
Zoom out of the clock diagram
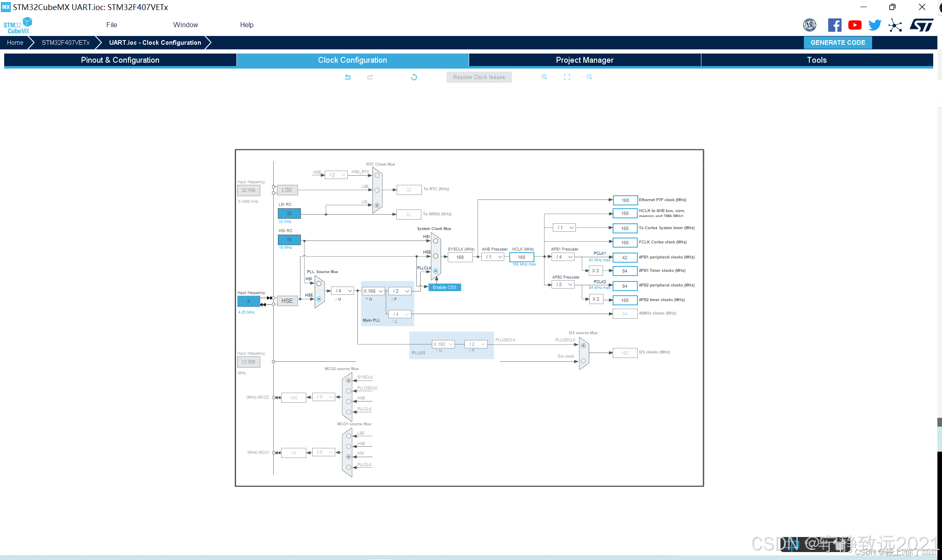tap(590, 77)
